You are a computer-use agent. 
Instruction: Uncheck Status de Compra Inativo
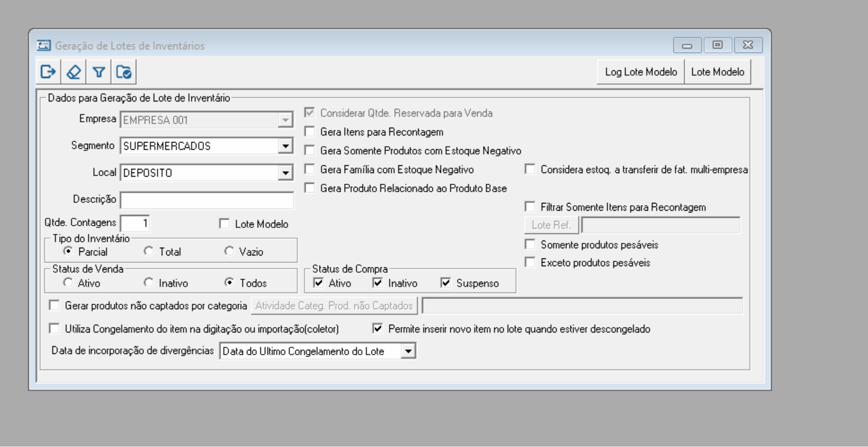pos(377,283)
